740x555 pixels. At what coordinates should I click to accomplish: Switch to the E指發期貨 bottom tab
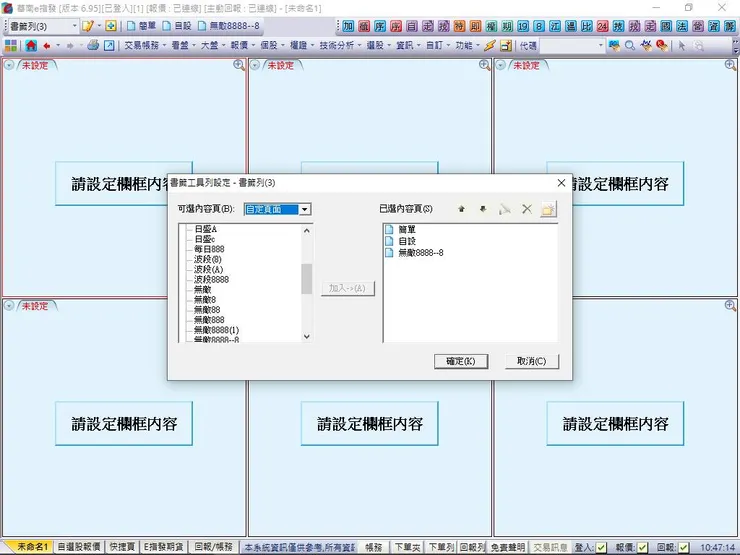click(x=164, y=547)
